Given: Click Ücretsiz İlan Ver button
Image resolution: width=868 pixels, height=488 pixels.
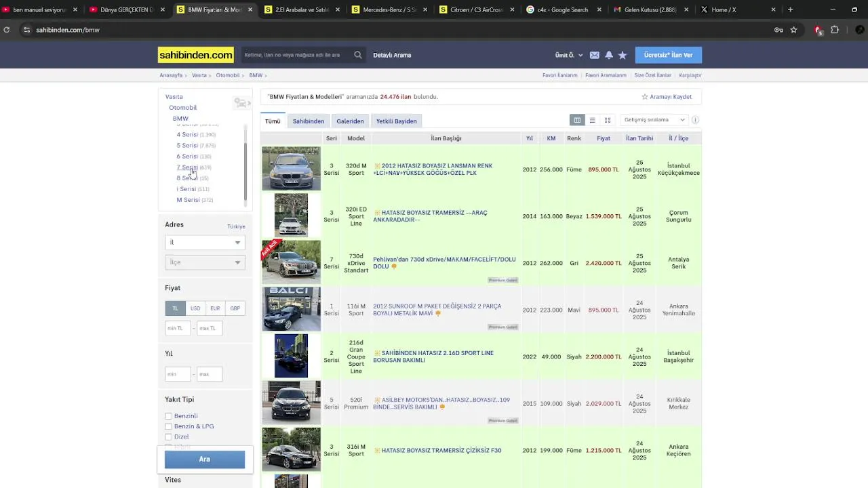Looking at the screenshot, I should coord(668,55).
